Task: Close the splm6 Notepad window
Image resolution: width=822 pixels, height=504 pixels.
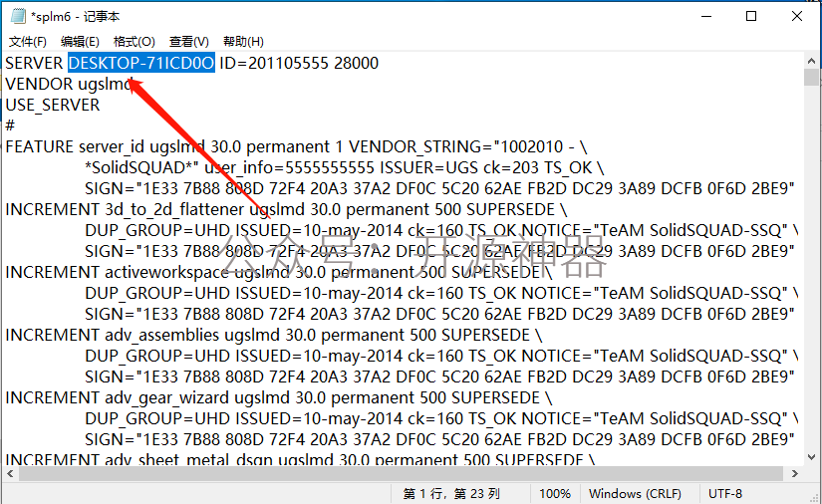Action: (797, 16)
